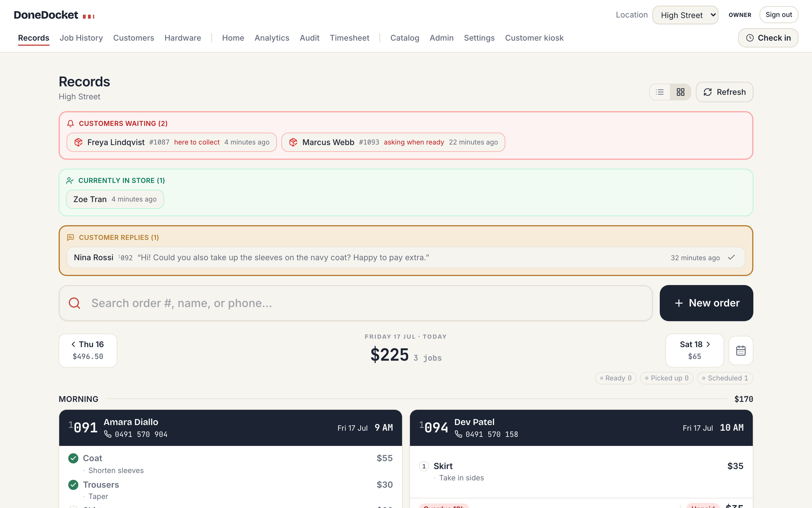Screen dimensions: 812x508
Task: Click the Coat $55 price
Action: [385, 458]
